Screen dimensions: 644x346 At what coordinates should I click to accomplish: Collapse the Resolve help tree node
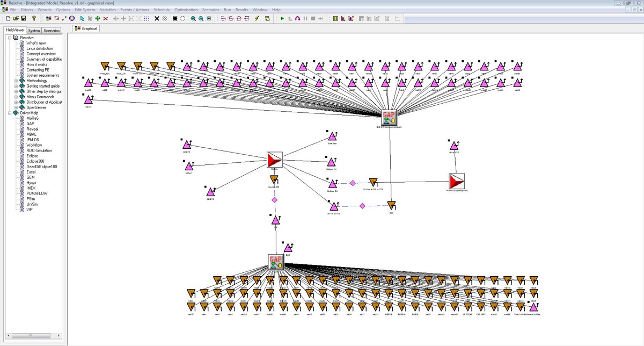point(10,38)
